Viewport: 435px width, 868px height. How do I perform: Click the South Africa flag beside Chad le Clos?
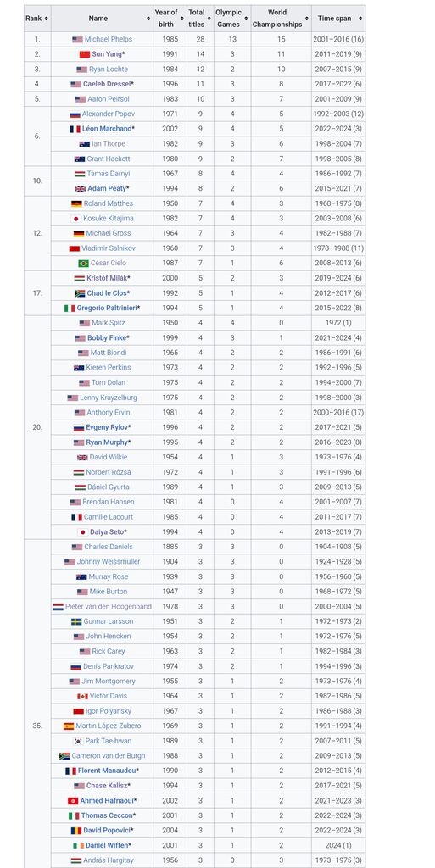pos(80,293)
